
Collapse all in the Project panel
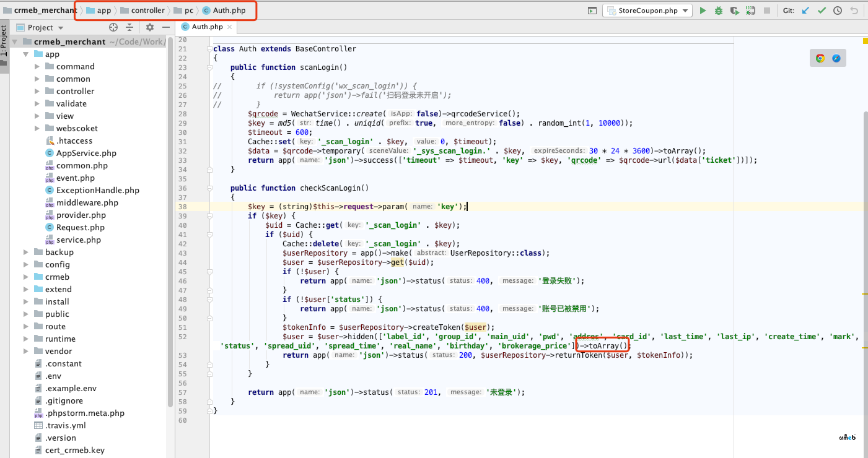(129, 27)
